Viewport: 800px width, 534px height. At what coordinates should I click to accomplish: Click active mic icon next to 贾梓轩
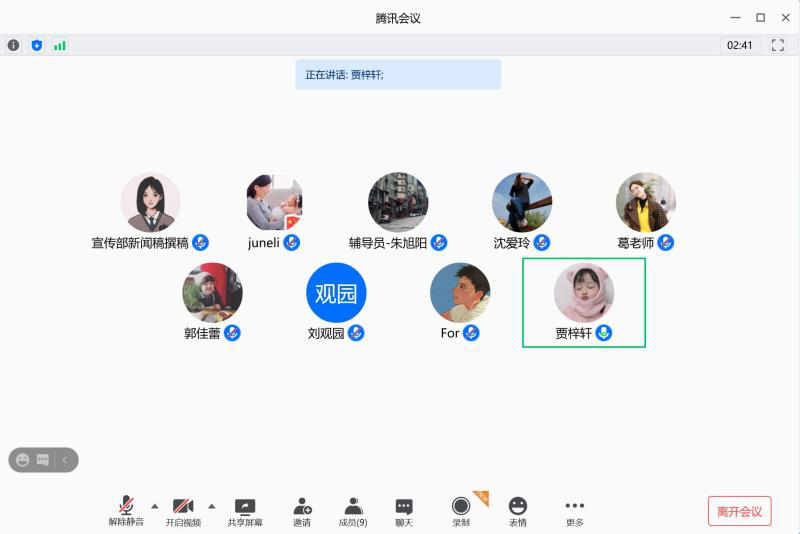coord(604,333)
